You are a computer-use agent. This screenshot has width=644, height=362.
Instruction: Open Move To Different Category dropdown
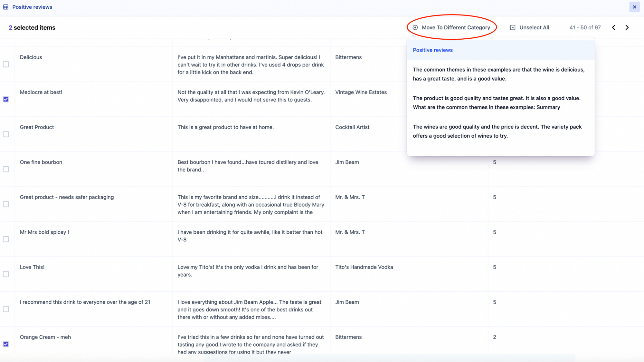tap(456, 28)
